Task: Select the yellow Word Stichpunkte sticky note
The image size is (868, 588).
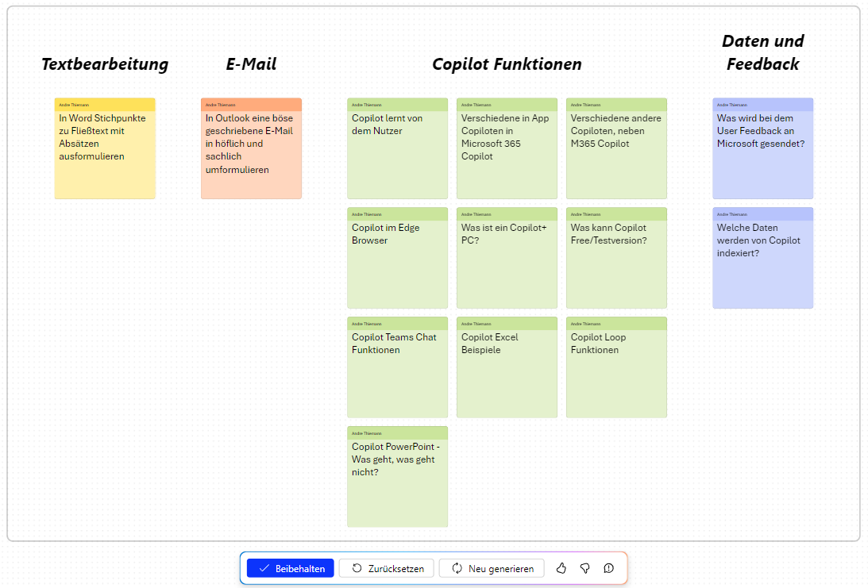Action: pos(105,148)
